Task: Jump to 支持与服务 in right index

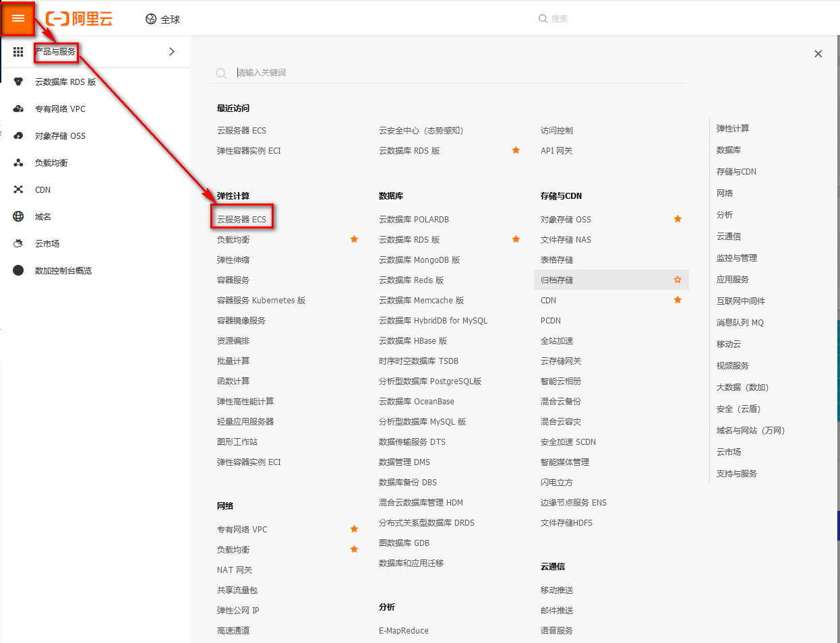Action: (737, 474)
